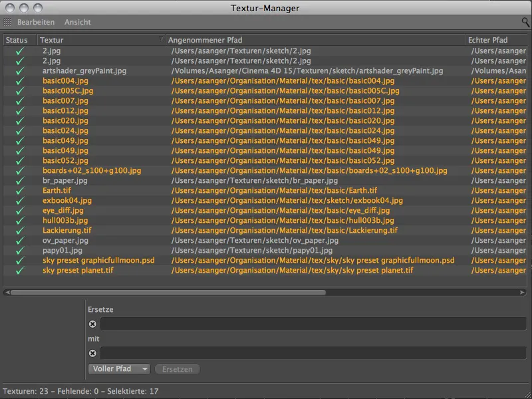The height and width of the screenshot is (399, 532).
Task: Click the status checkmark for Lackierung.tif
Action: click(x=20, y=230)
